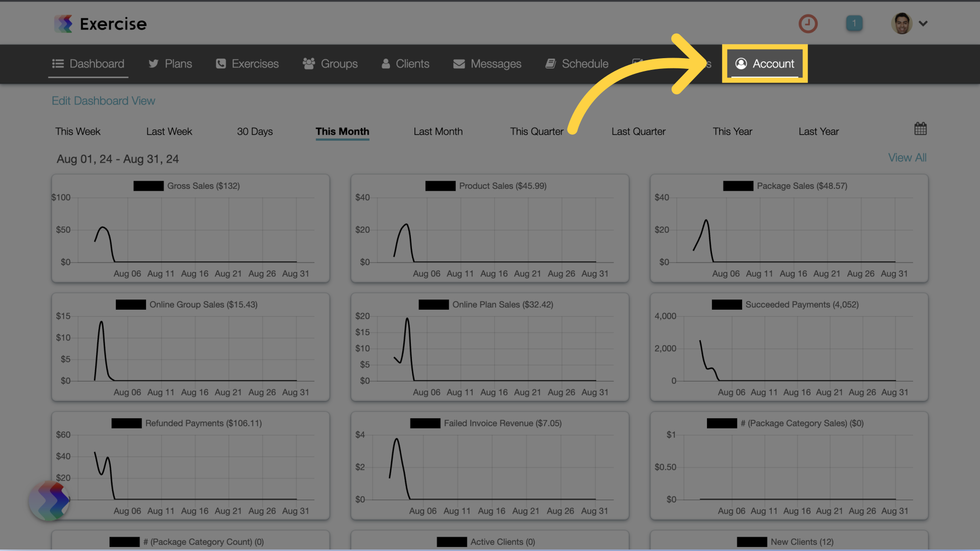Click the Gross Sales ($132) label
The width and height of the screenshot is (980, 551).
(x=204, y=186)
